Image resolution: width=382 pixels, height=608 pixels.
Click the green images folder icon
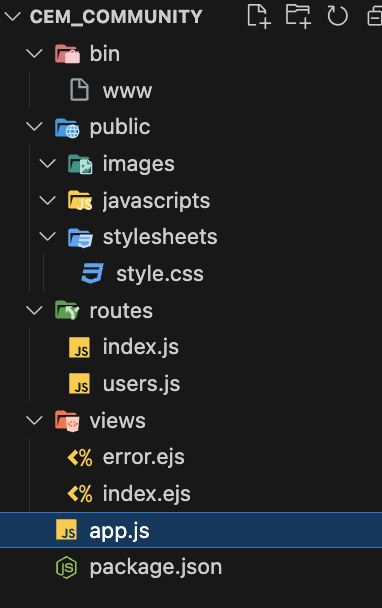[x=80, y=164]
